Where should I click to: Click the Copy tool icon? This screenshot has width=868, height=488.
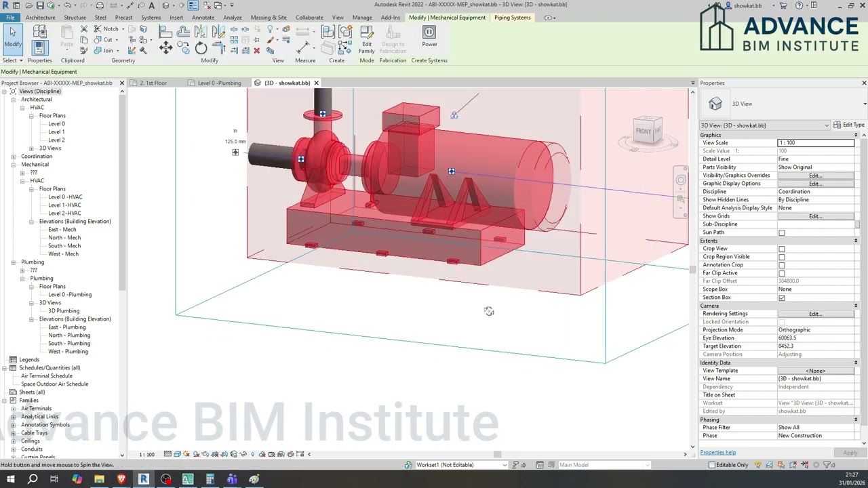[183, 47]
